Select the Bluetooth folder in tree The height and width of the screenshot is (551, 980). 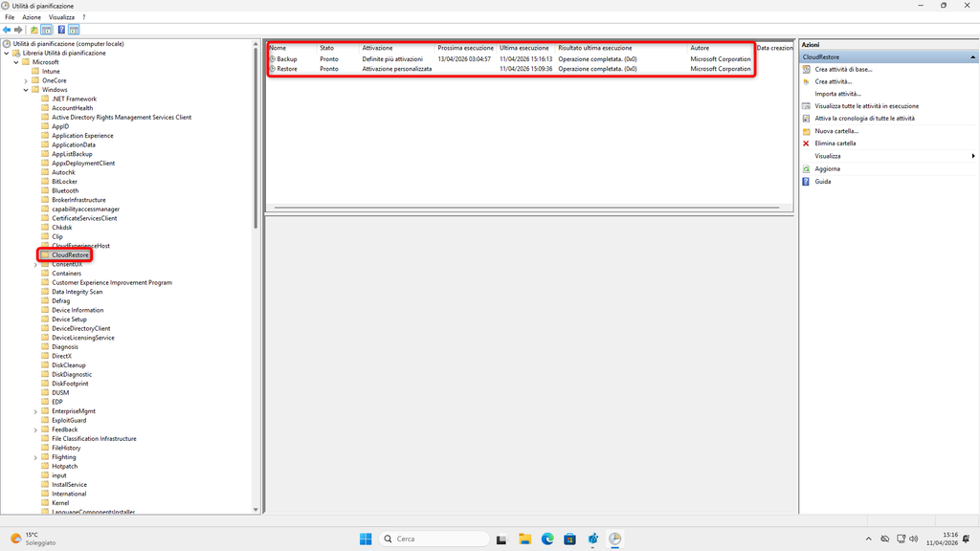[65, 191]
